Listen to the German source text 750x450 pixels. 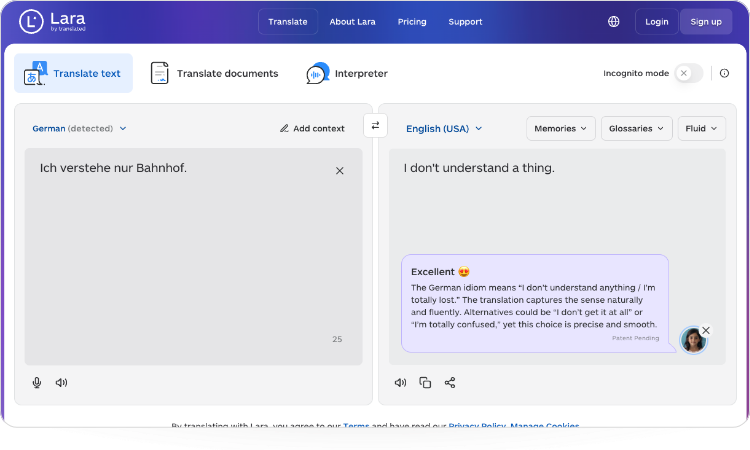61,383
